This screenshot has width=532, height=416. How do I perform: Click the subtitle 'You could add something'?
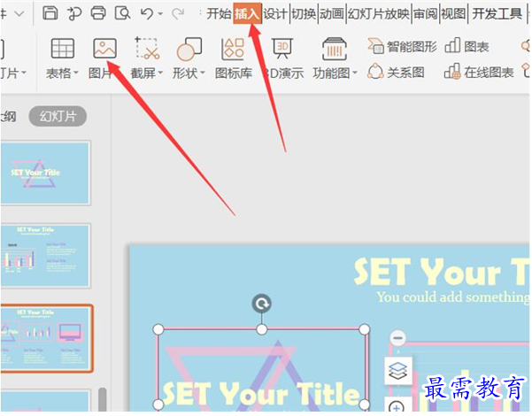point(452,297)
